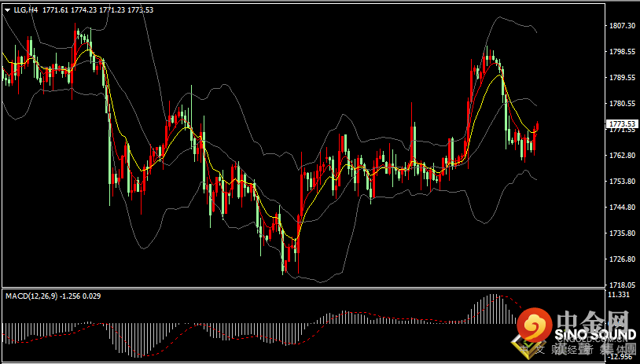Screen dimensions: 640x364
Task: Select the MACD scale value -12.956
Action: tap(619, 356)
